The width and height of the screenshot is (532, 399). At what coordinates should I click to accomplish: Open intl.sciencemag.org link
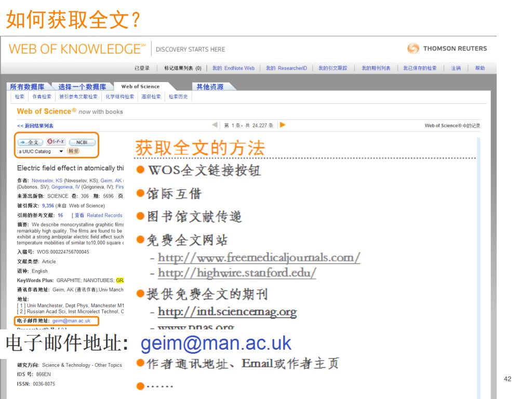(228, 312)
